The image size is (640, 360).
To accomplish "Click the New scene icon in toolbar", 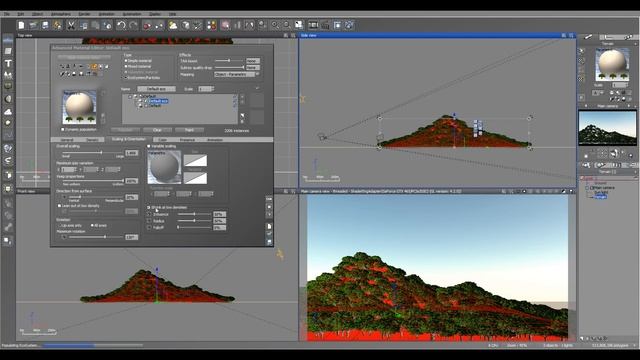I will coord(21,25).
